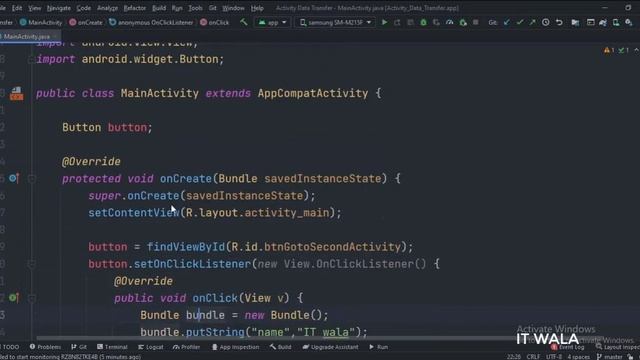640x360 pixels.
Task: Open the Code menu
Action: point(84,8)
